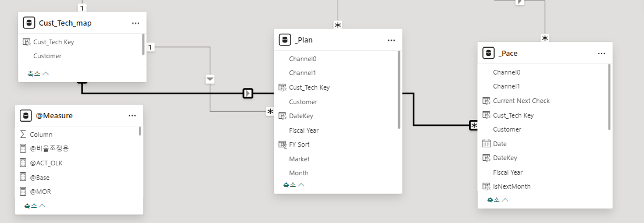The height and width of the screenshot is (223, 644).
Task: Click the asterisk marker above the _Plan table
Action: [x=338, y=26]
